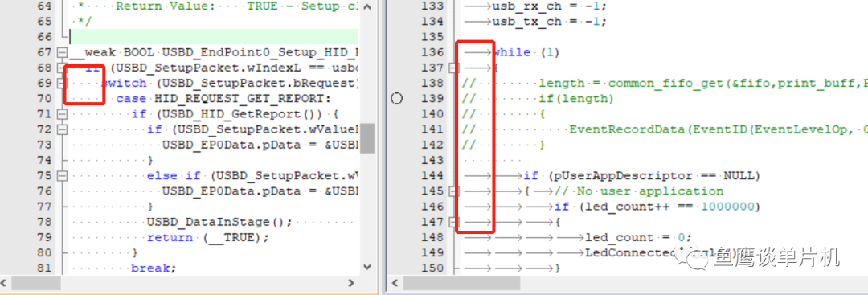Viewport: 868px width, 295px height.
Task: Click the right pane's horizontal scrollbar thumb
Action: (461, 283)
